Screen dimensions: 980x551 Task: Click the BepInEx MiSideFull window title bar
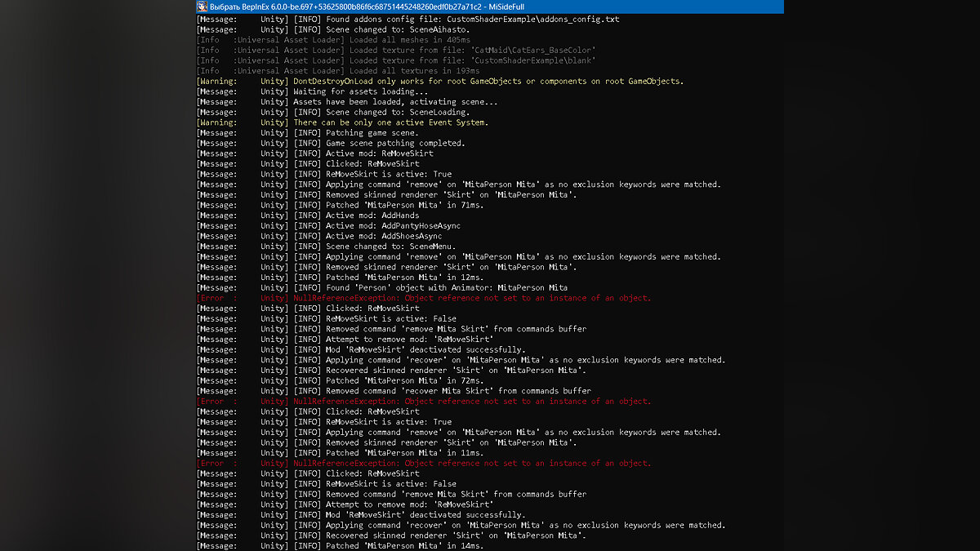pos(490,7)
